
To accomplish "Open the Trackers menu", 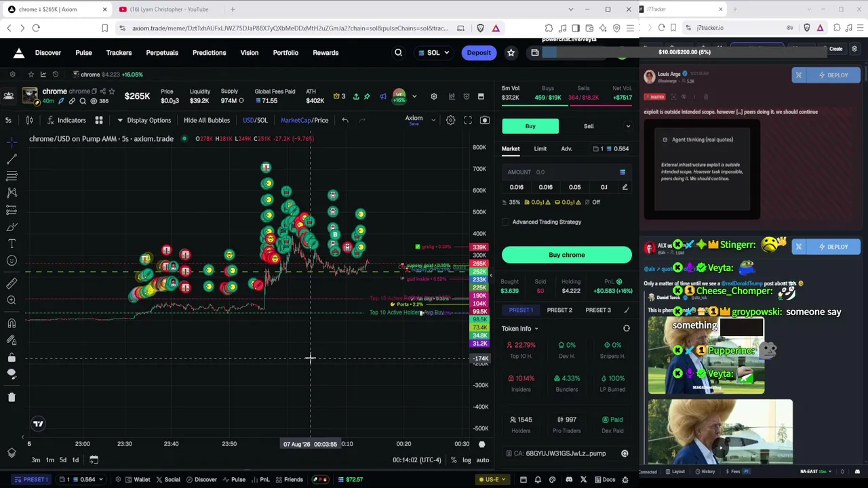I will tap(119, 53).
